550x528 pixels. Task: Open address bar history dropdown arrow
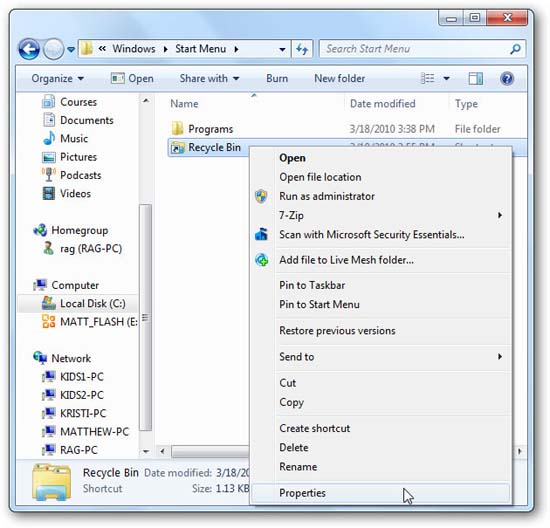(x=282, y=49)
